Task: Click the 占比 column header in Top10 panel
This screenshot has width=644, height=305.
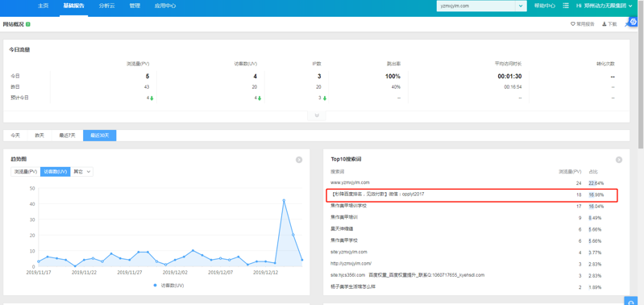Action: (594, 171)
